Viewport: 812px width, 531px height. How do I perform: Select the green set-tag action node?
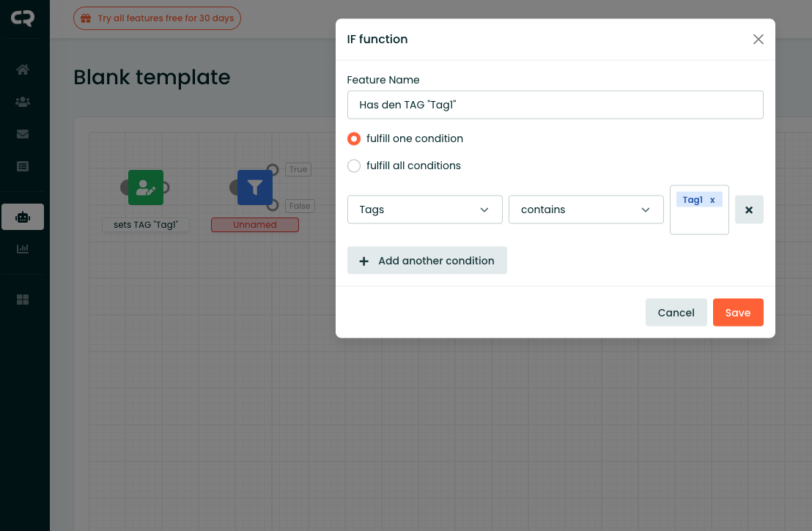click(x=146, y=188)
